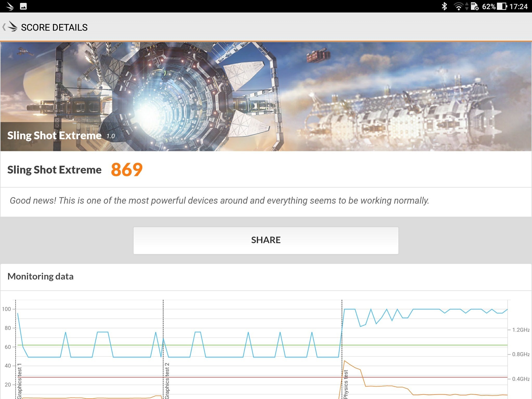Tap the orange 869 score

pyautogui.click(x=127, y=170)
